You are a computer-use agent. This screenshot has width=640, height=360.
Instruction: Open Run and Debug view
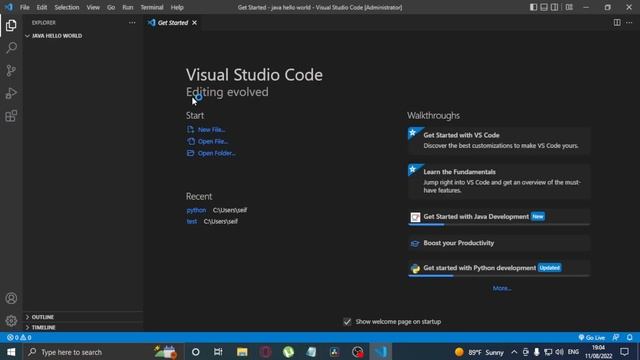tap(11, 93)
